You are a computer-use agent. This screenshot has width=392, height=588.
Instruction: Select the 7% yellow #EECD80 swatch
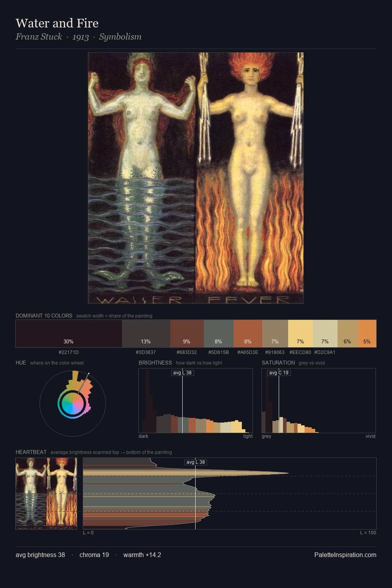pos(300,334)
